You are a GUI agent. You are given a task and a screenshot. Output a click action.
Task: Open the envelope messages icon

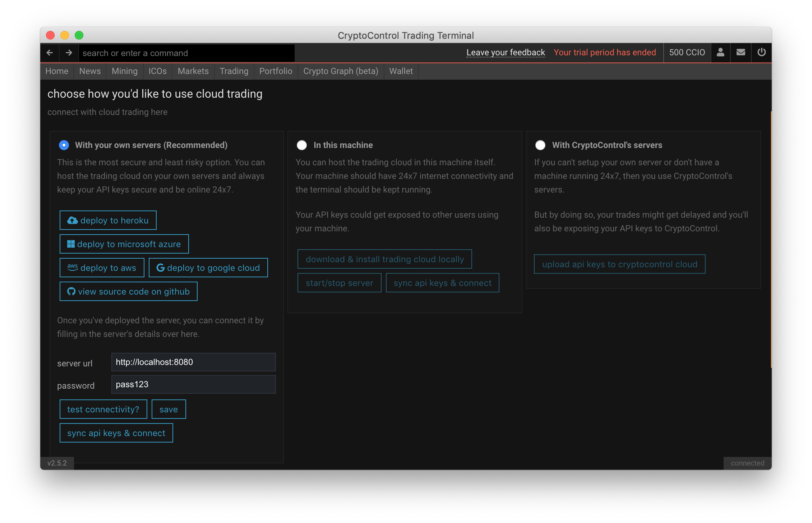pyautogui.click(x=741, y=52)
